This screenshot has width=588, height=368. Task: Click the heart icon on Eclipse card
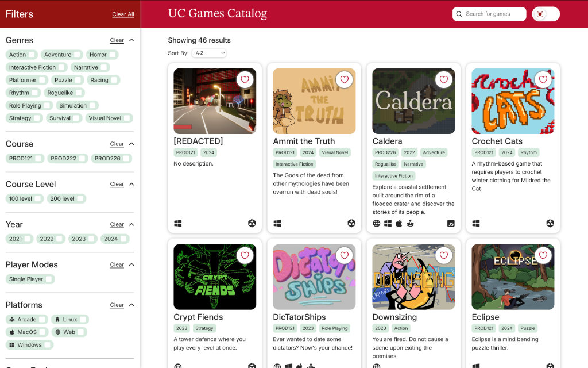543,255
